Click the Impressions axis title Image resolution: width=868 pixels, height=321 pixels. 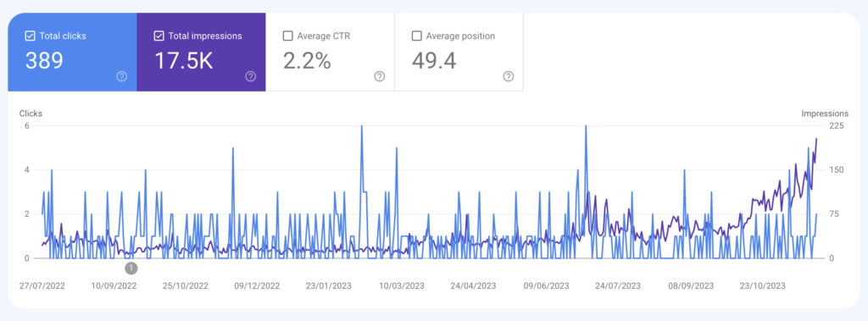coord(825,113)
